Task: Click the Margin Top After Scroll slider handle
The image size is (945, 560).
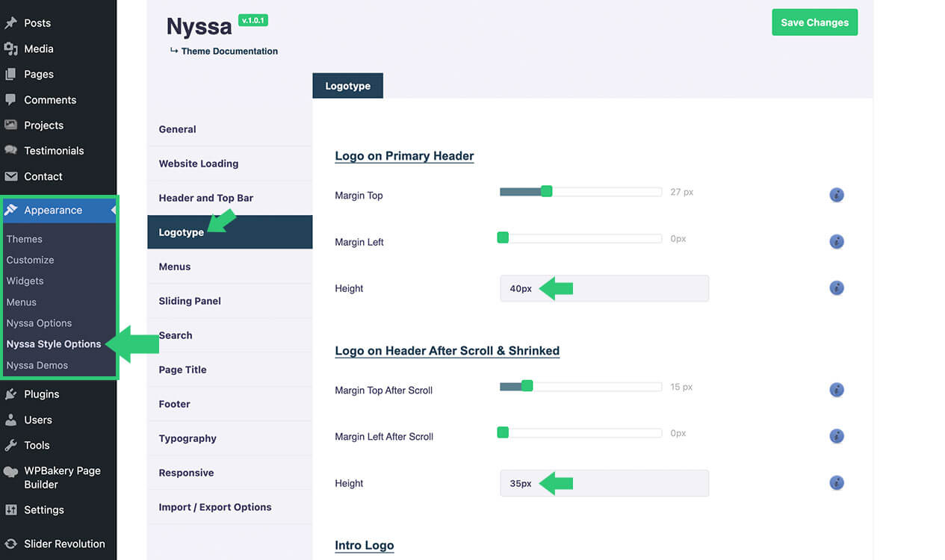Action: (x=527, y=386)
